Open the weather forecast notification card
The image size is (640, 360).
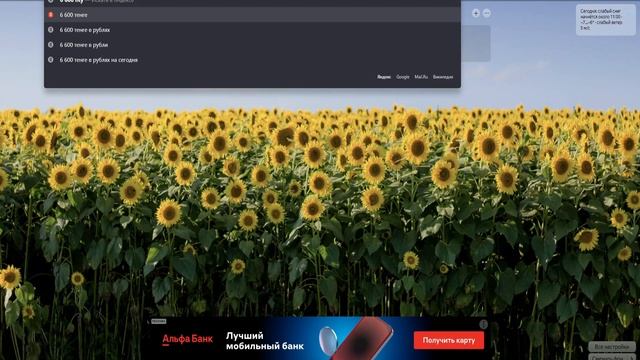pos(605,20)
